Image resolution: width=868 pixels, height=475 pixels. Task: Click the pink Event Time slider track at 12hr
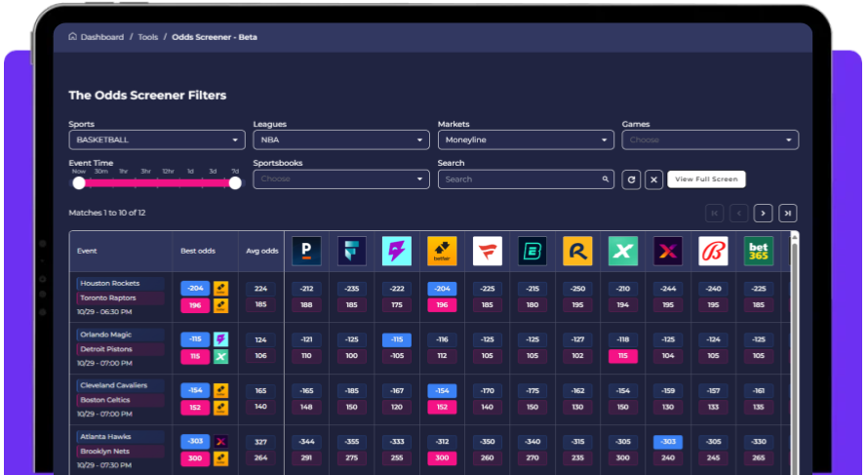169,183
